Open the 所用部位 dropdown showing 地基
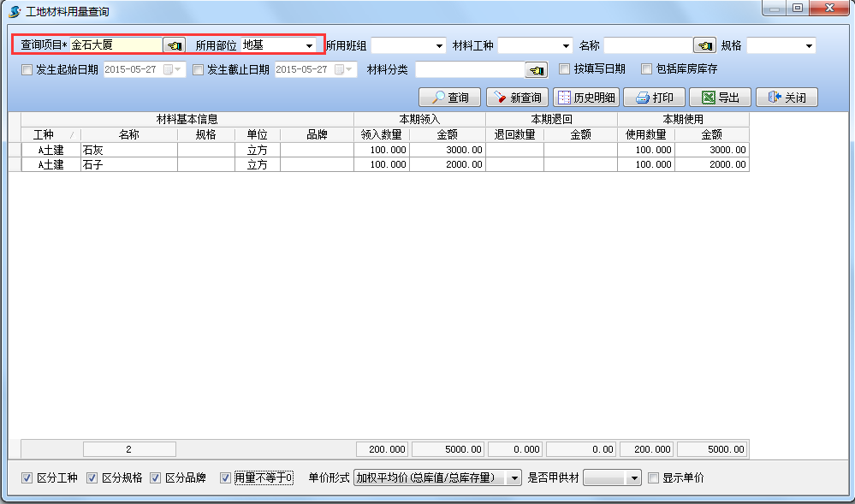 (307, 43)
